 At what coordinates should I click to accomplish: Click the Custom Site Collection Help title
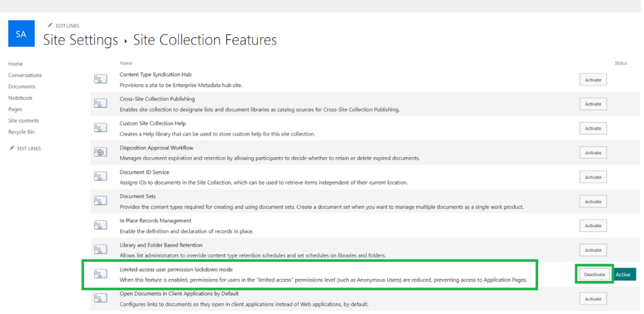(153, 123)
